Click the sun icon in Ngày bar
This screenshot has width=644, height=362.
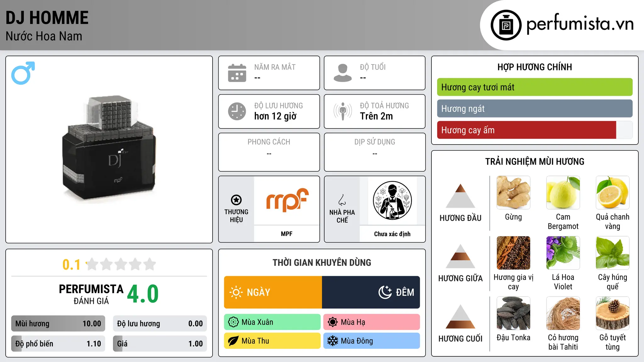(236, 292)
